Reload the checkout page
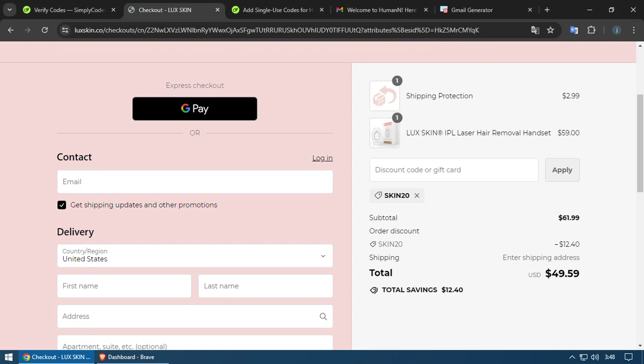 [x=45, y=30]
